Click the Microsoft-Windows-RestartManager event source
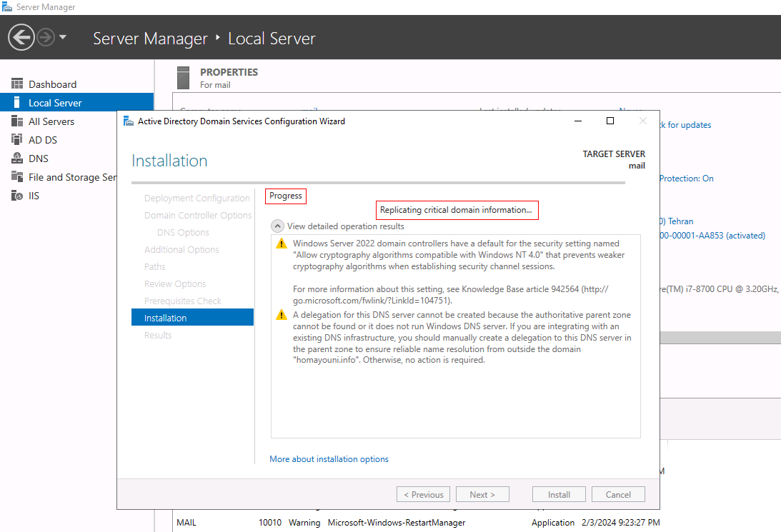Viewport: 781px width, 532px height. (x=397, y=523)
